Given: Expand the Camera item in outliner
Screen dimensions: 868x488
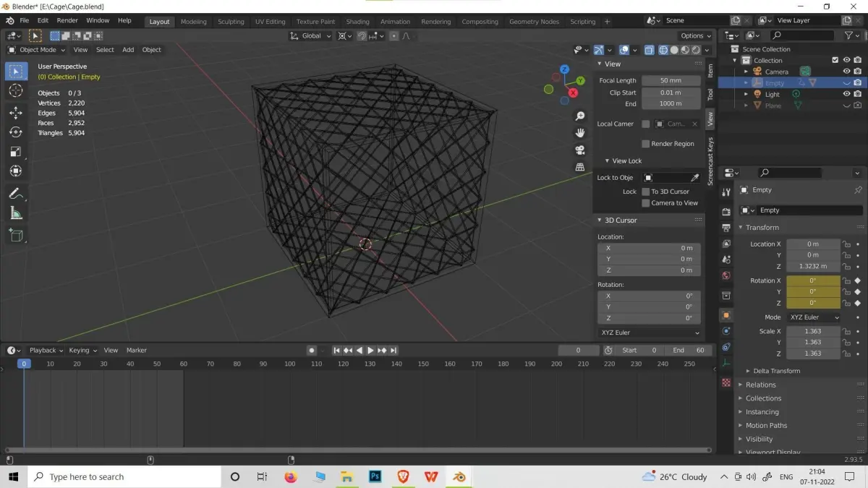Looking at the screenshot, I should [746, 72].
